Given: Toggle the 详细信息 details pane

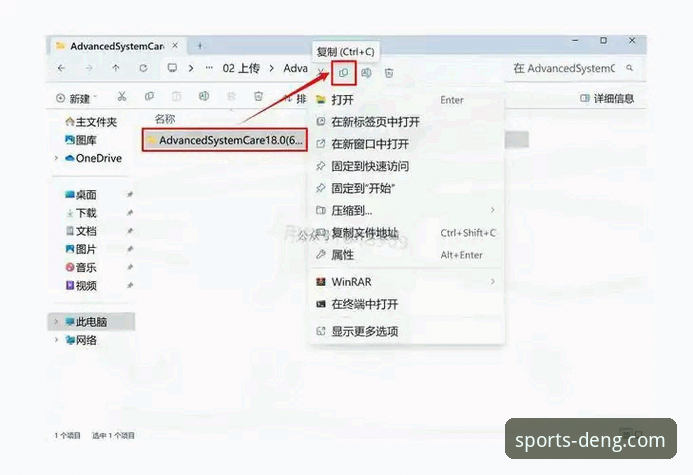Looking at the screenshot, I should pyautogui.click(x=607, y=99).
